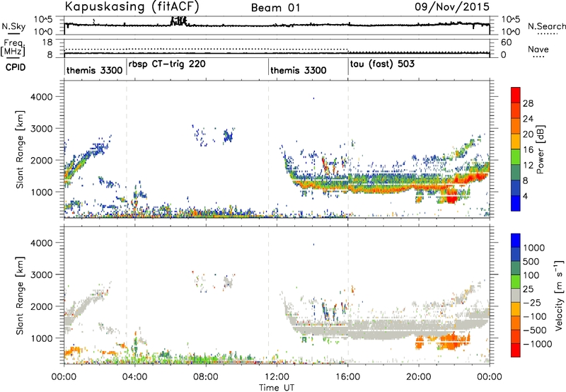Pick the bright blue bottom Power colorbar segment
This screenshot has height=392, width=566.
point(516,203)
